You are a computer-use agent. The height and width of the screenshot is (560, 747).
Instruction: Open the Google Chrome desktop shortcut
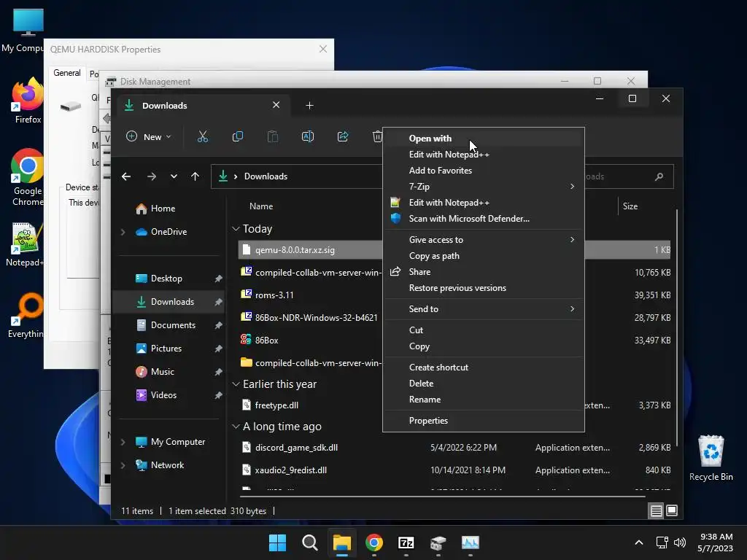coord(28,177)
